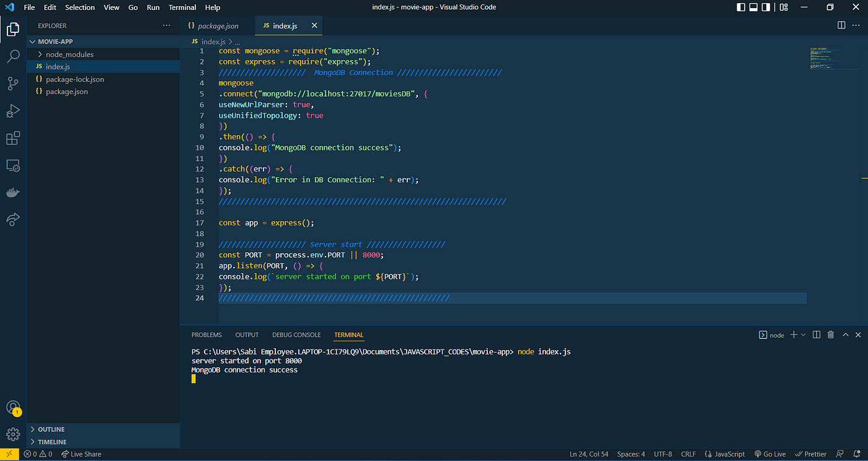This screenshot has height=461, width=868.
Task: Open the Manage gear icon
Action: [13, 434]
